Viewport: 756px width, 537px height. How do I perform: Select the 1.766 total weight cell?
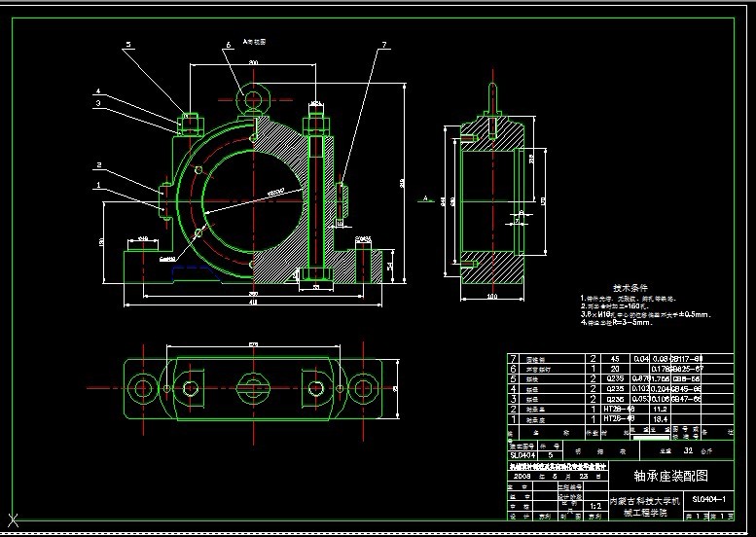[660, 378]
